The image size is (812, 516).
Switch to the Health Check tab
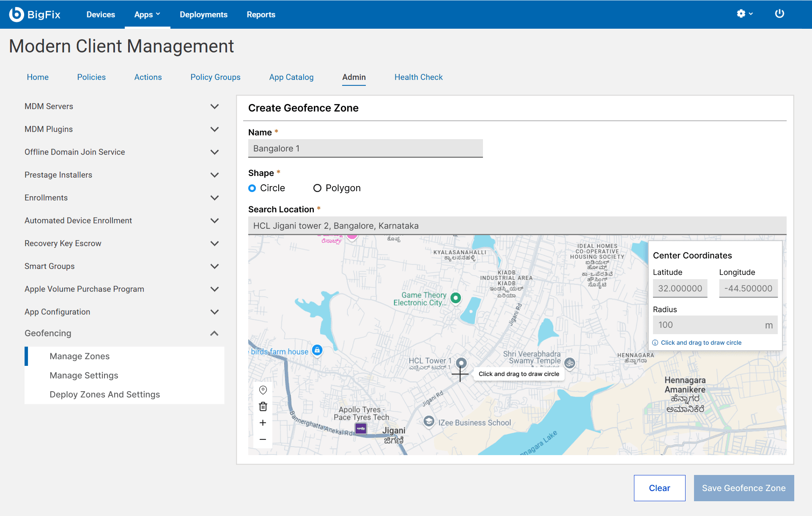(x=419, y=77)
